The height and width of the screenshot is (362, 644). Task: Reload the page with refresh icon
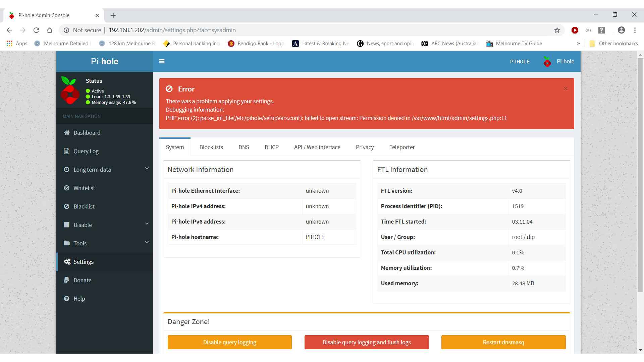point(36,30)
